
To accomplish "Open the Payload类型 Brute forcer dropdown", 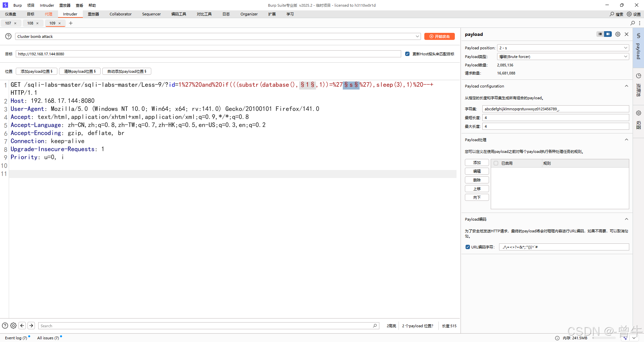I will (x=563, y=57).
